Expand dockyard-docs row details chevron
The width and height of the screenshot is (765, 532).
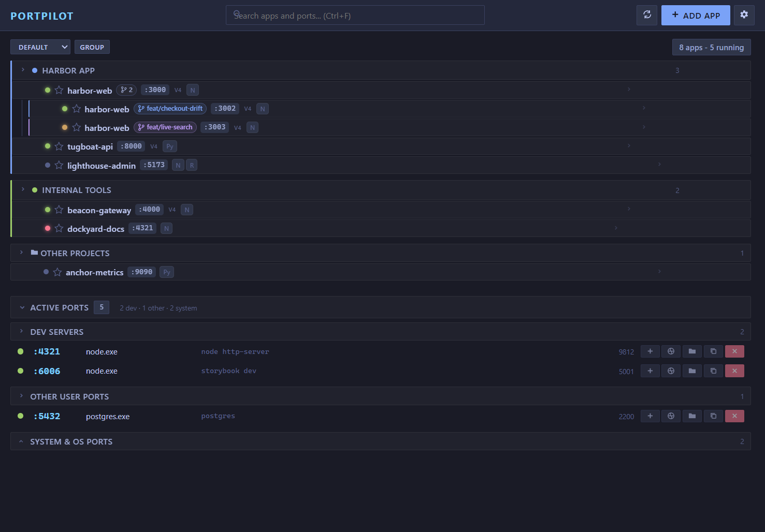pos(616,228)
